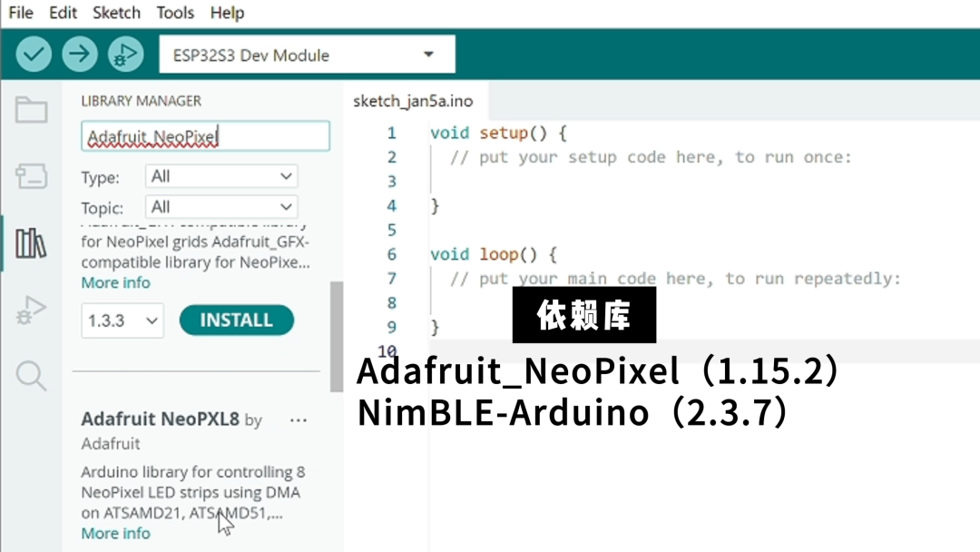Click the comment put your setup code here
Image resolution: width=980 pixels, height=552 pixels.
point(651,158)
